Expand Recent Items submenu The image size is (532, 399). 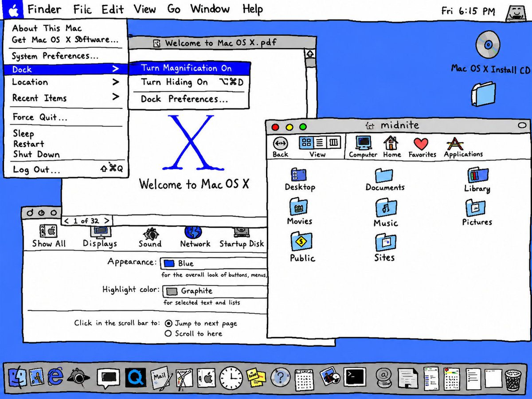[x=66, y=98]
